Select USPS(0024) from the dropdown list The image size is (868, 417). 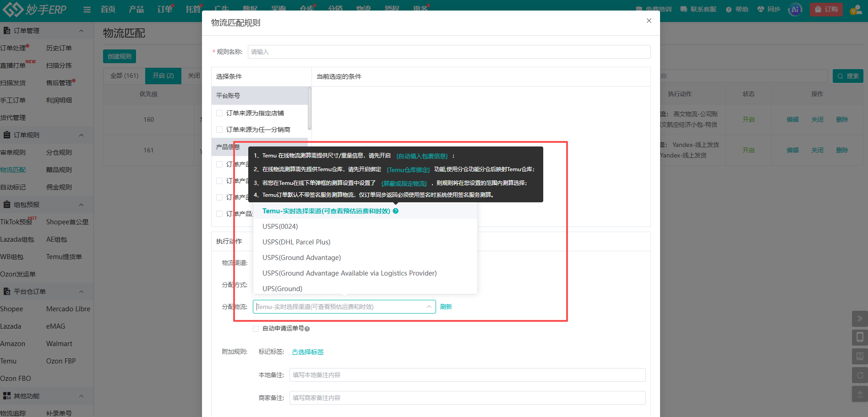365,227
